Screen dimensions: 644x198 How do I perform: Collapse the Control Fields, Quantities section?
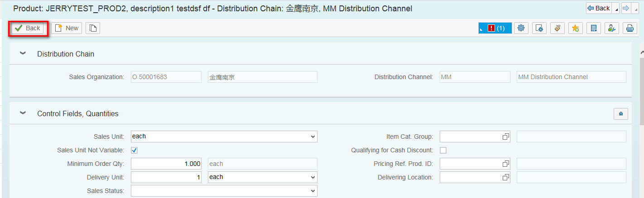(23, 113)
